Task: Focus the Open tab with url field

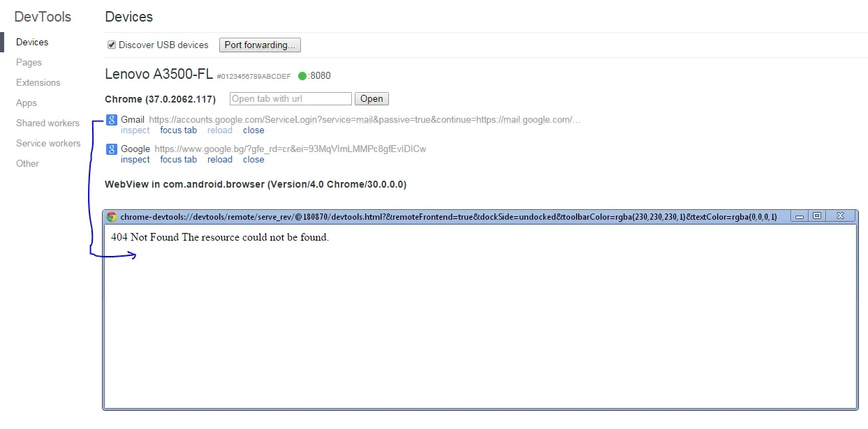Action: click(x=290, y=99)
